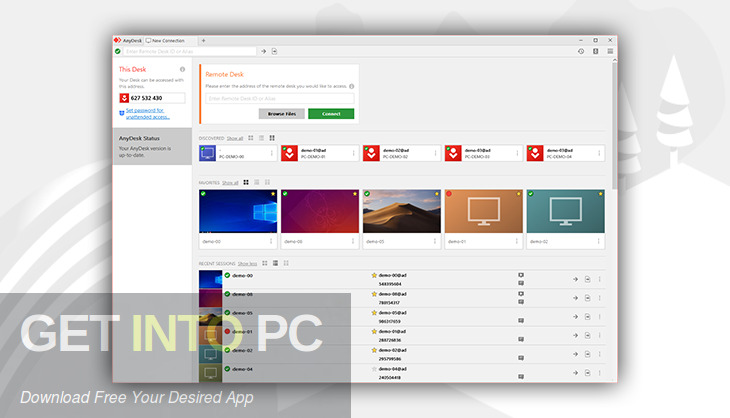Toggle the star on the Windows demo-00 favorite thumbnail
Image resolution: width=730 pixels, height=418 pixels.
[273, 194]
